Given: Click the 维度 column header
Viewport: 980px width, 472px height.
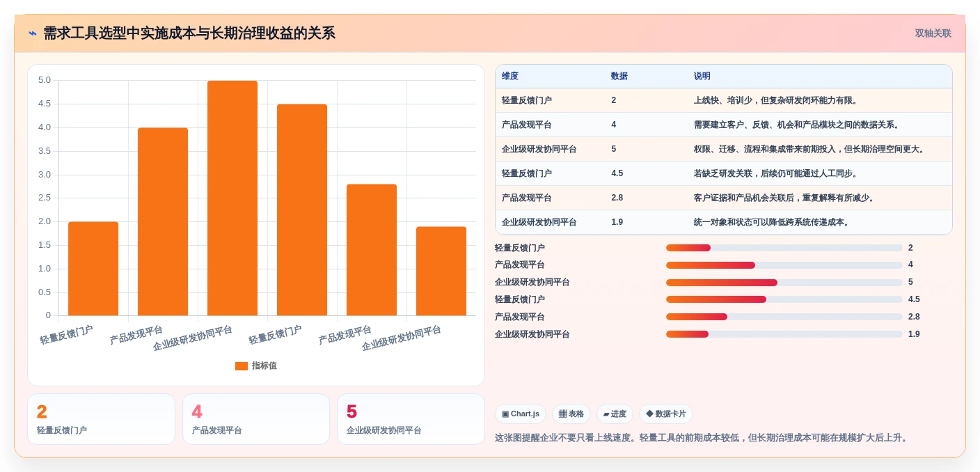Looking at the screenshot, I should [x=510, y=76].
